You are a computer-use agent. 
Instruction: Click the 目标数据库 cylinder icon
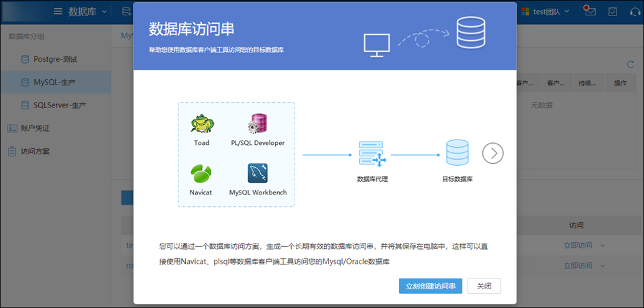pyautogui.click(x=457, y=152)
